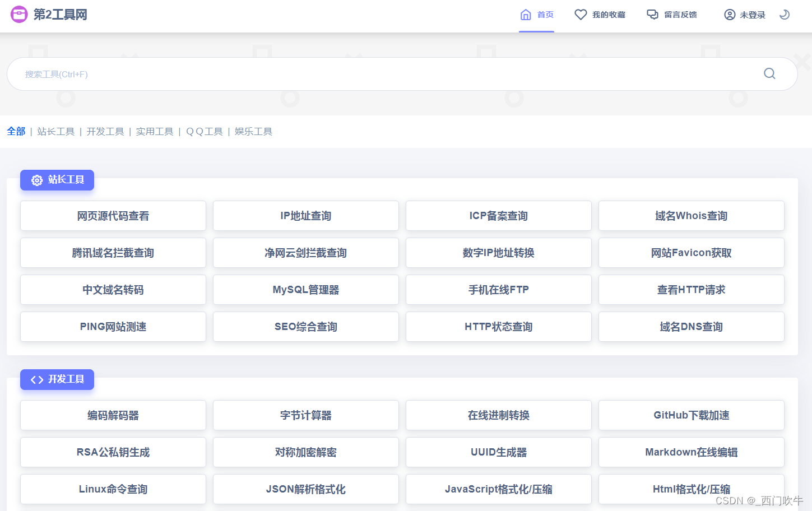Open the ICP备案查询 tool
The width and height of the screenshot is (812, 511).
tap(499, 216)
